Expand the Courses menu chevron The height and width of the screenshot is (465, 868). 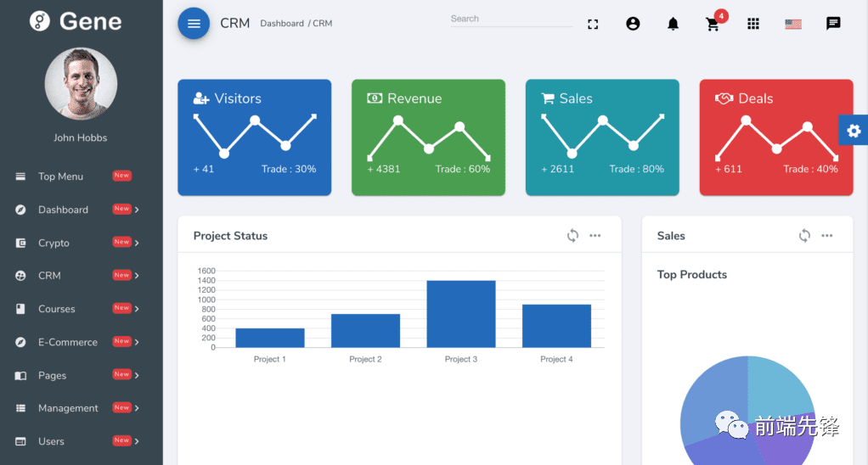pos(137,309)
